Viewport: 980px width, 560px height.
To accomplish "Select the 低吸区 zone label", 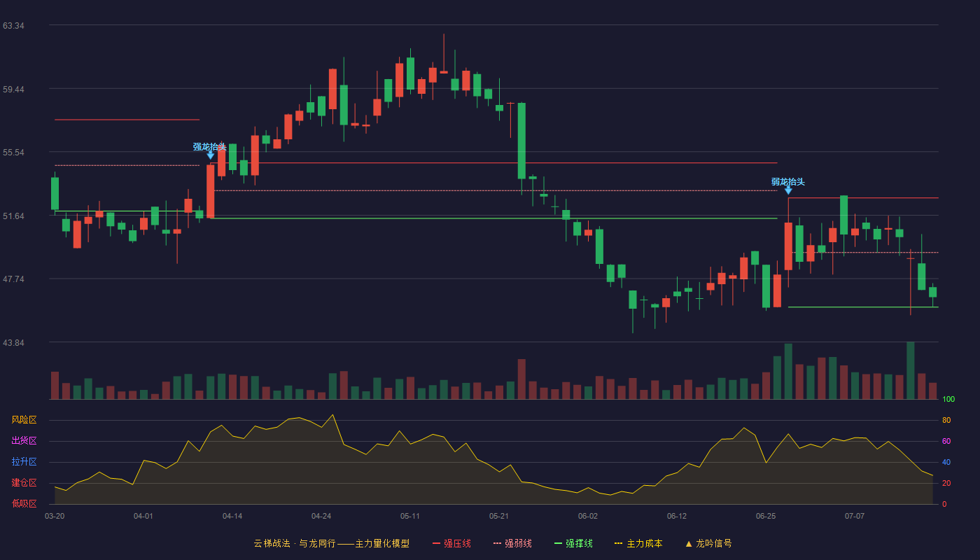I will point(24,503).
